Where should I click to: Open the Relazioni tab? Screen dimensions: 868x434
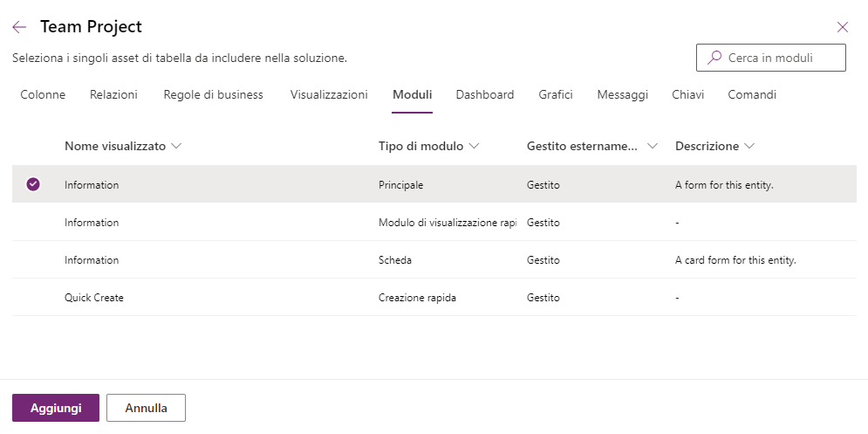tap(113, 95)
